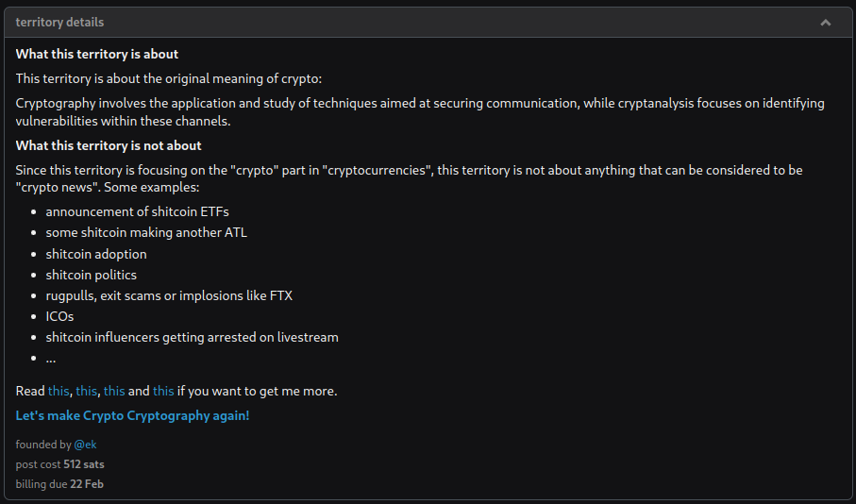Click the "ICOs" list item

(59, 316)
